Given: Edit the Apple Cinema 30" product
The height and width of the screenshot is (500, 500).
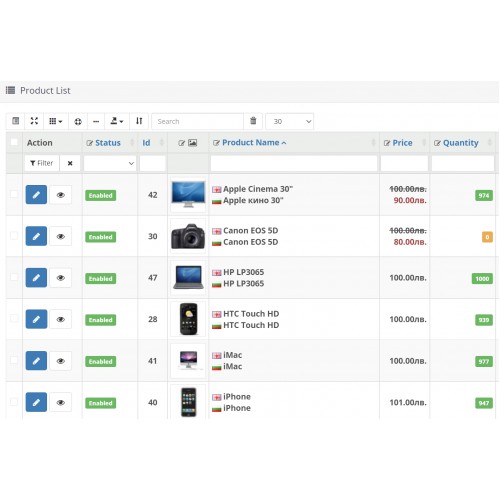Looking at the screenshot, I should click(x=36, y=195).
